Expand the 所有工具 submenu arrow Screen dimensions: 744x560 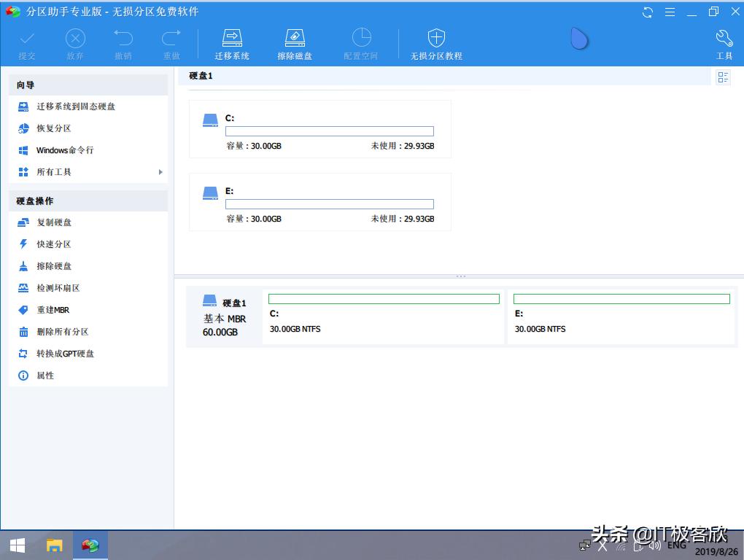(160, 172)
